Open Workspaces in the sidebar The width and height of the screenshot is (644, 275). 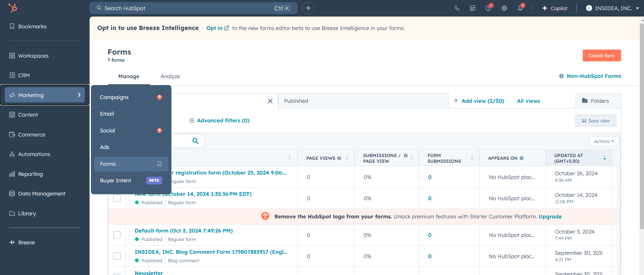29,56
